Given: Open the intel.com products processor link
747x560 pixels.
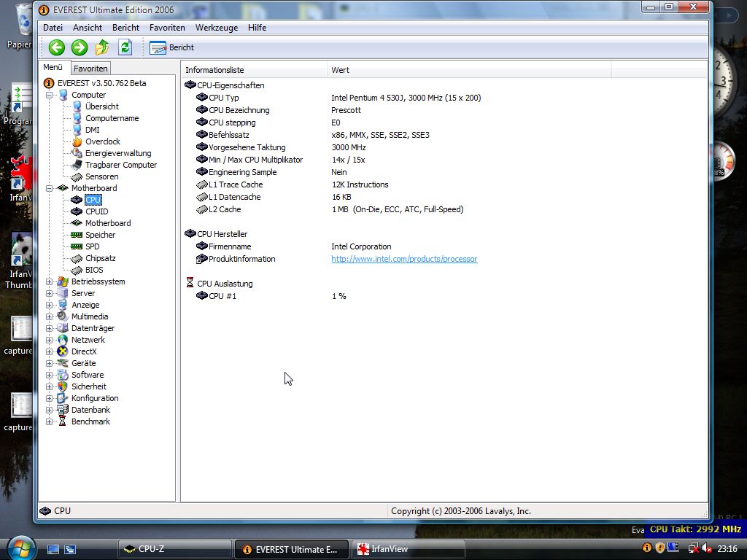Looking at the screenshot, I should 404,259.
